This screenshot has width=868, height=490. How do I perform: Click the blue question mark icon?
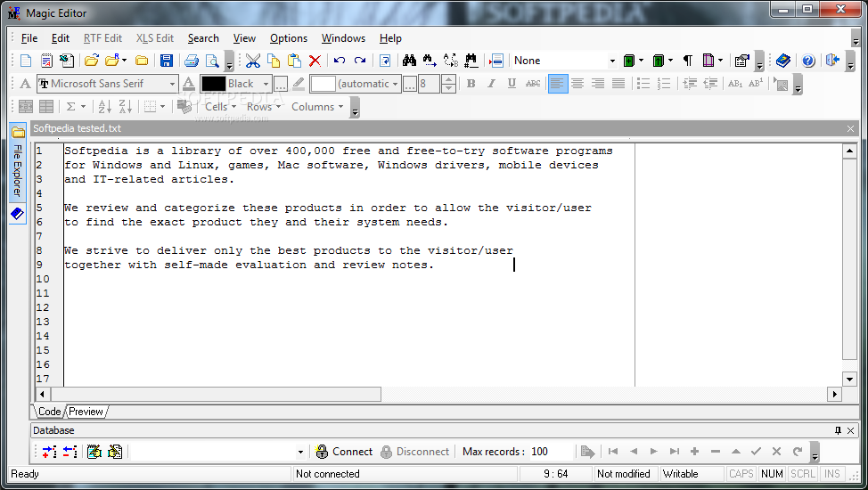pos(808,61)
